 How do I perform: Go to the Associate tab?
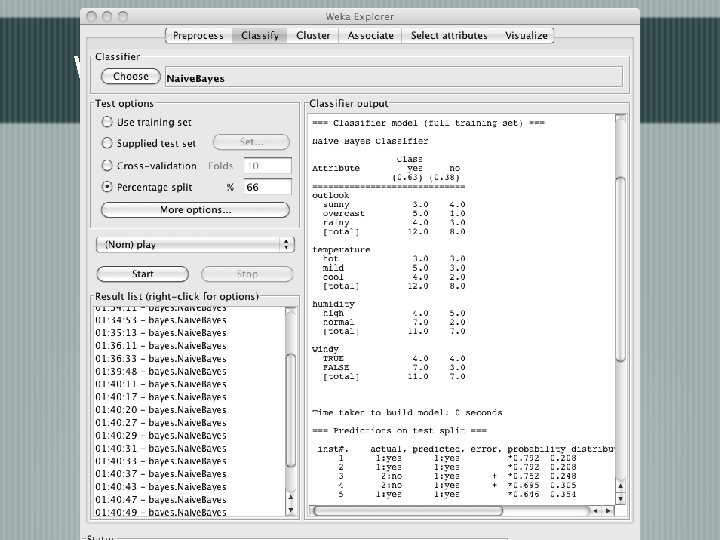370,36
